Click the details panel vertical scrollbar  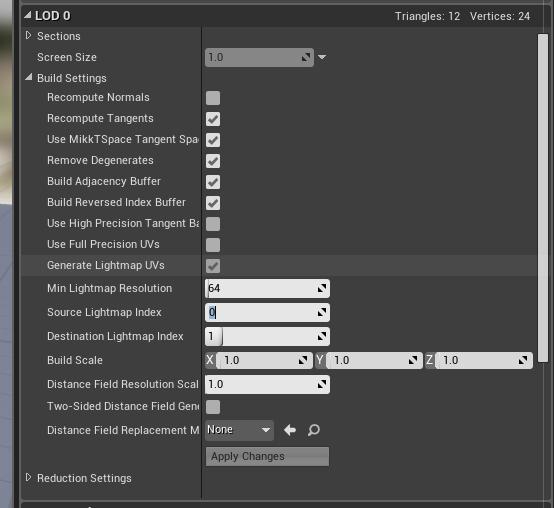[x=543, y=198]
